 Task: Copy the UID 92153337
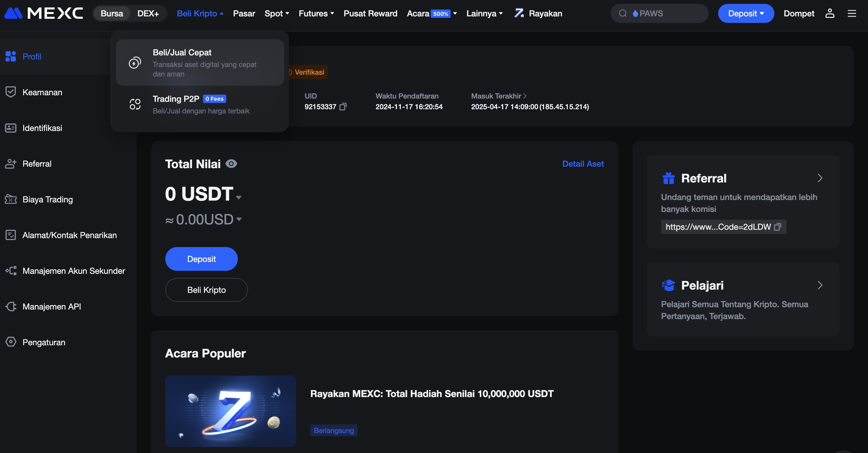[x=343, y=107]
